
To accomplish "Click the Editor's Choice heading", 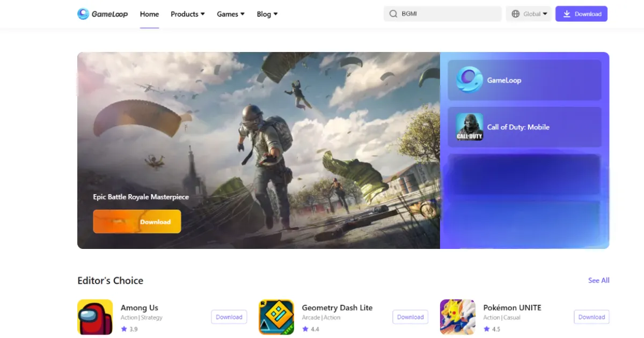I will (110, 281).
